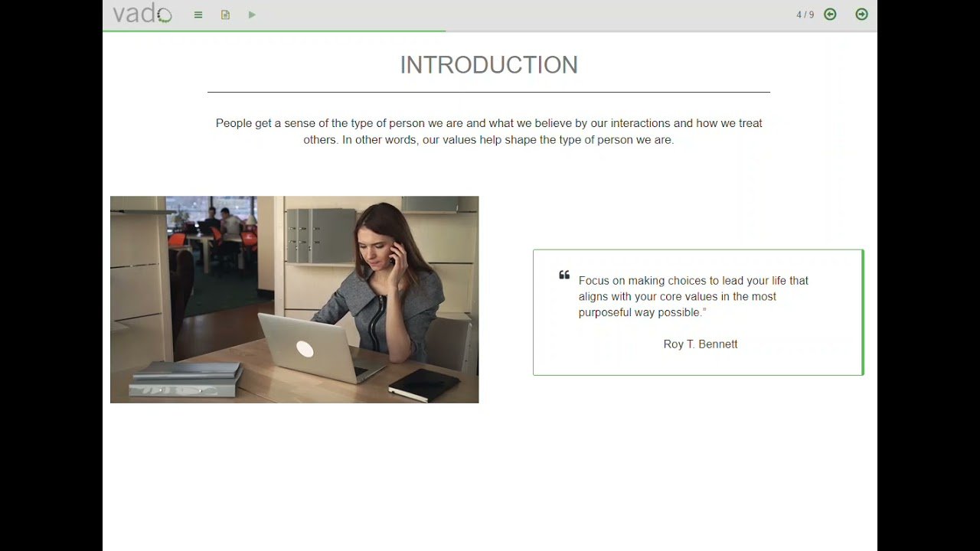This screenshot has width=980, height=551.
Task: Click the Roy T. Bennett attribution
Action: coord(700,344)
